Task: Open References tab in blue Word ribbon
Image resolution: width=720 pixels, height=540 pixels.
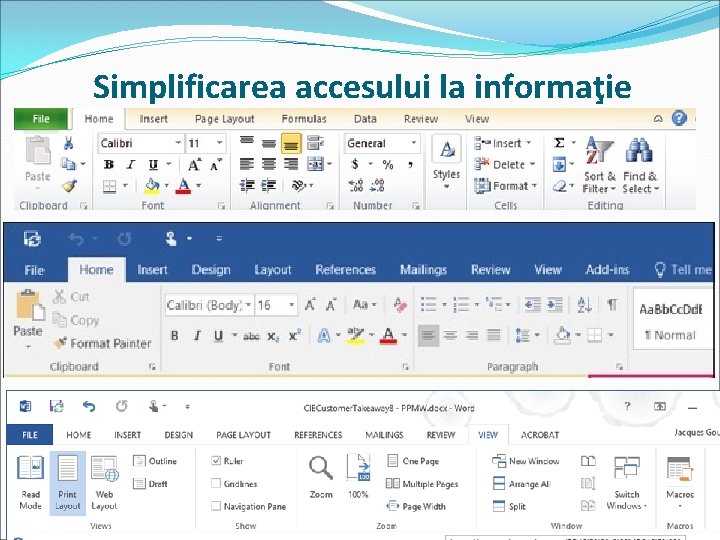Action: tap(346, 270)
